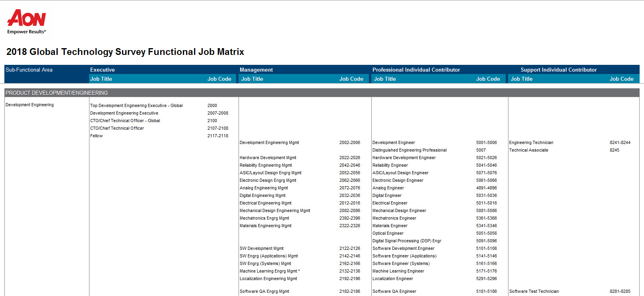
Task: Click job code 8245 for Technical Associate
Action: [x=614, y=150]
